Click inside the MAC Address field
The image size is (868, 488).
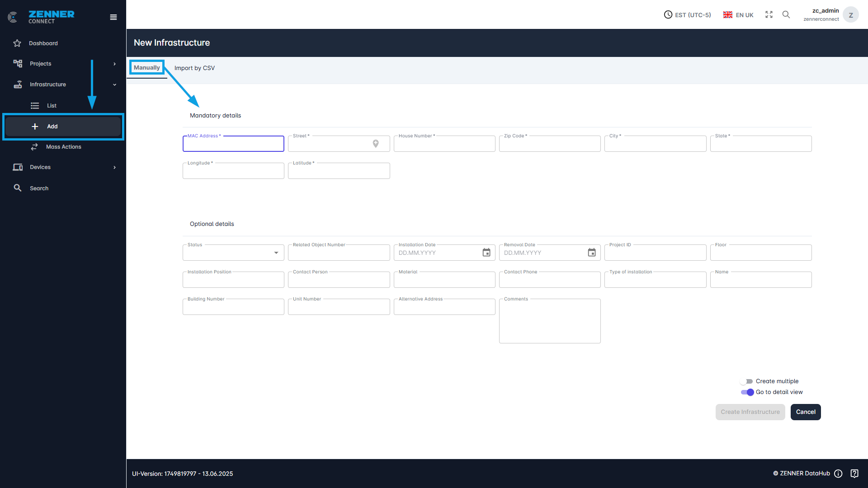pos(233,144)
